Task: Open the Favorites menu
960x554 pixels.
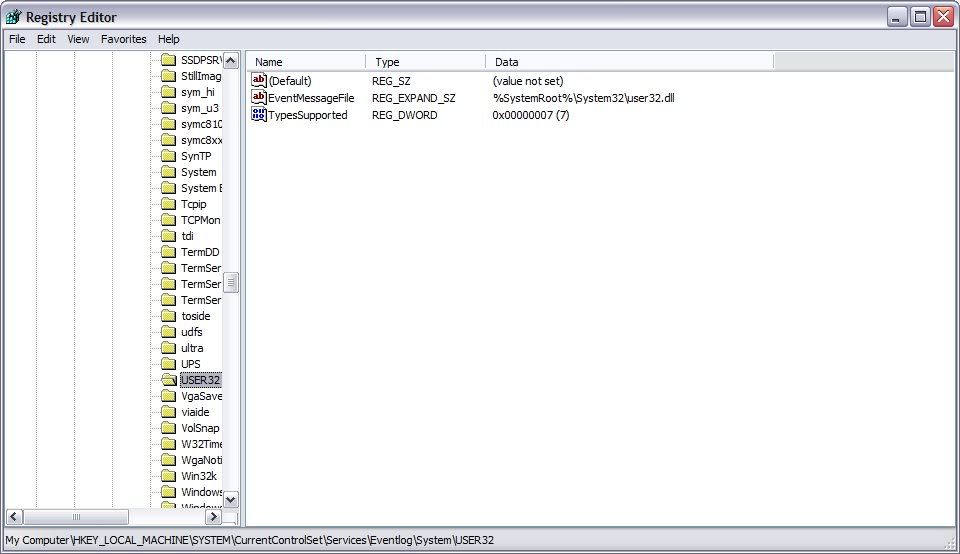Action: (x=123, y=39)
